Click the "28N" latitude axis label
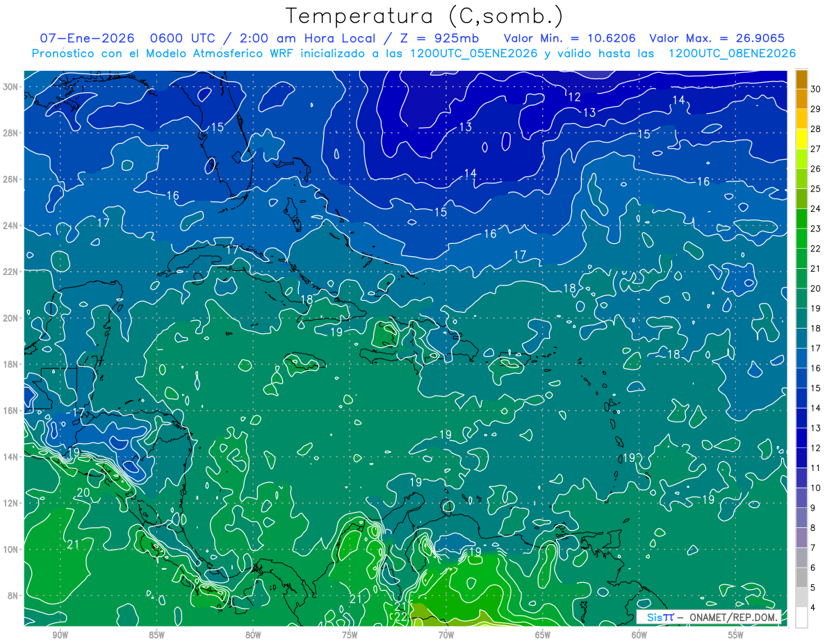Viewport: 834px width, 644px height. pyautogui.click(x=10, y=133)
